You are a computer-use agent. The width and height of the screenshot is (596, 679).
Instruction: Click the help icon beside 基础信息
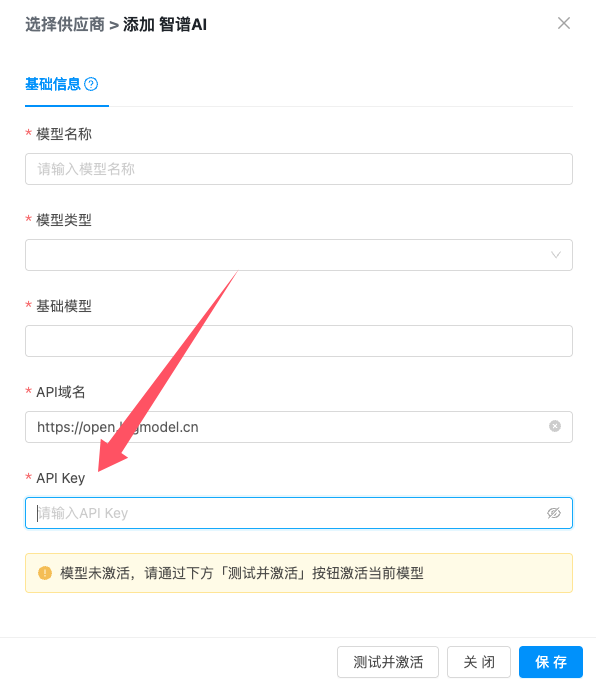91,84
